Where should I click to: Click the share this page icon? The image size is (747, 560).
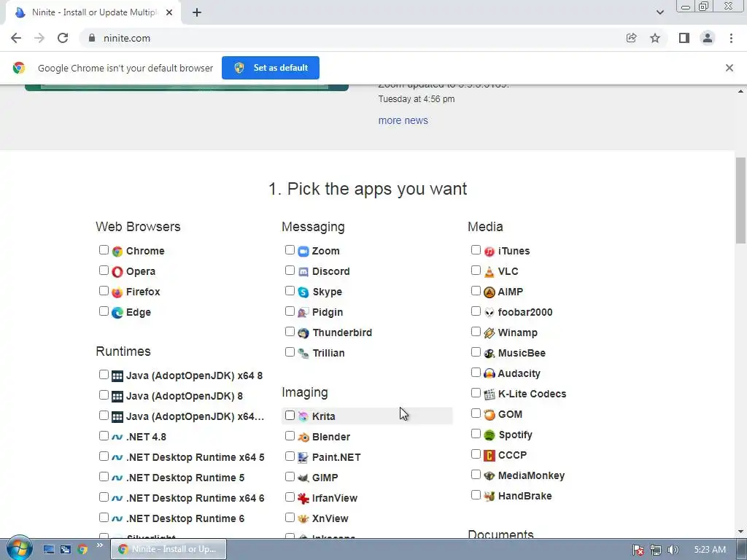pos(631,38)
